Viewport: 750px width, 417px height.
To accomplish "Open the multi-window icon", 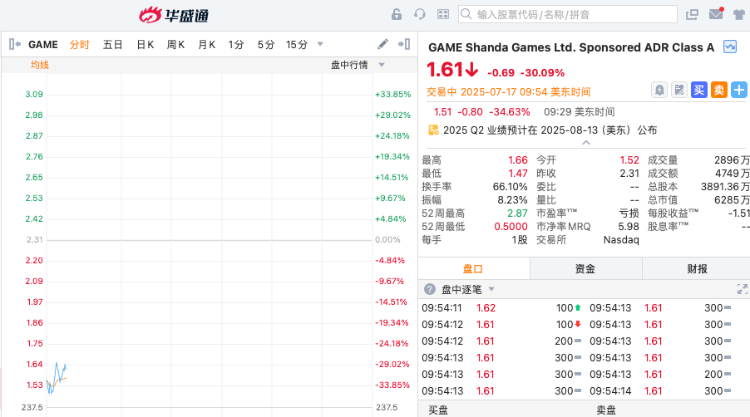I will point(692,14).
